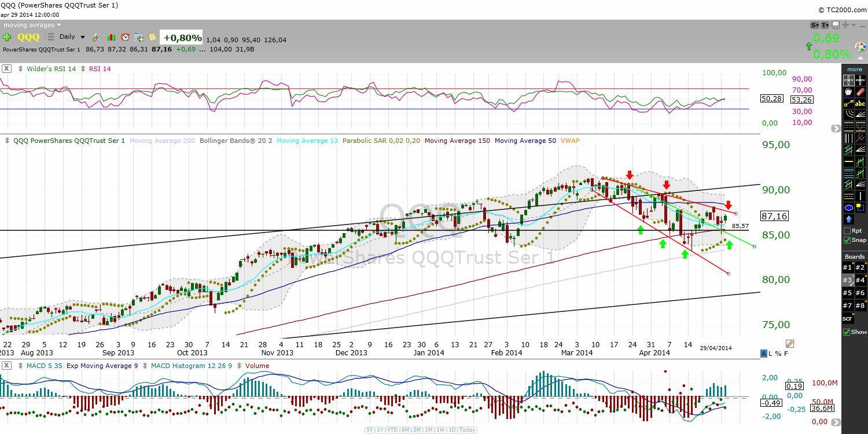This screenshot has height=434, width=868.
Task: Switch to board #1
Action: click(847, 267)
